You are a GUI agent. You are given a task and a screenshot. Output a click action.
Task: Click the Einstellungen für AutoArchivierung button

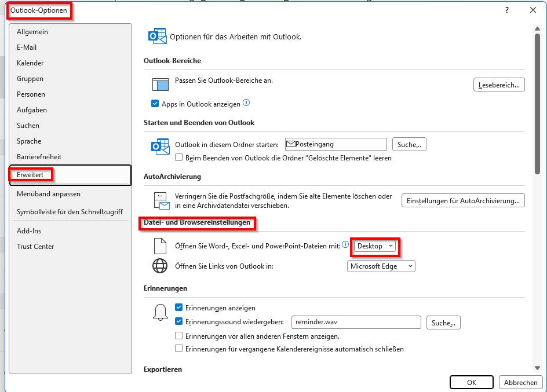[x=463, y=201]
